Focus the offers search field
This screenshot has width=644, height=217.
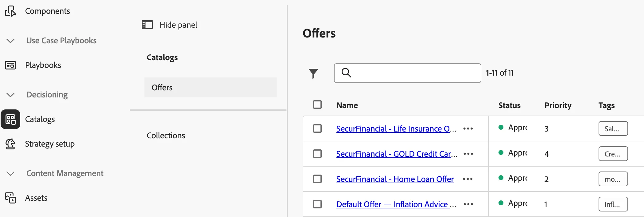coord(407,73)
